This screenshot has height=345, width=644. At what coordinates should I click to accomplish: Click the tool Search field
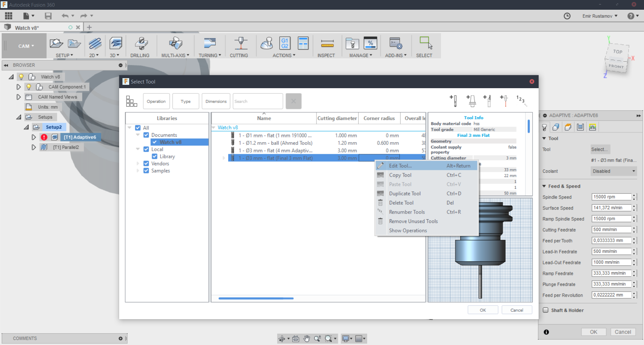258,101
